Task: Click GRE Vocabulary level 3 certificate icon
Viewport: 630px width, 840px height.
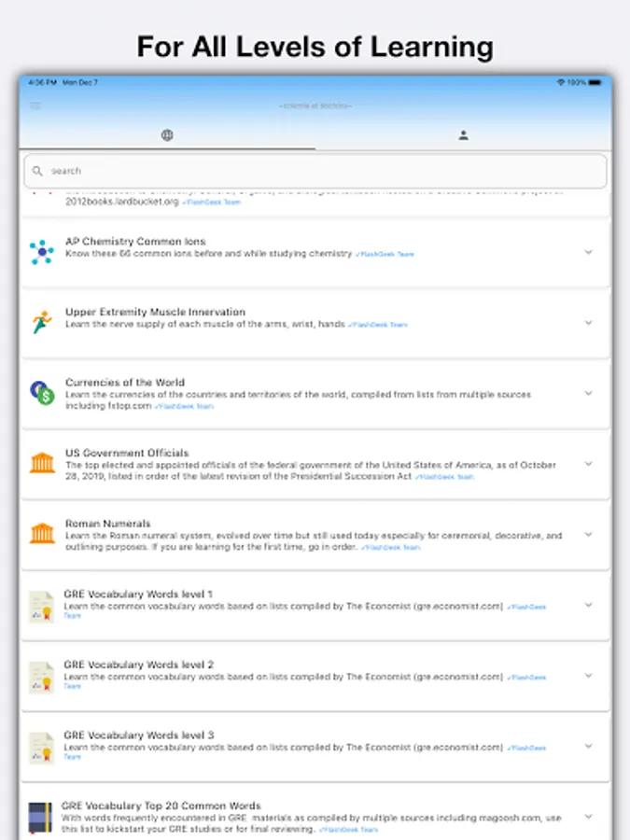Action: point(41,748)
